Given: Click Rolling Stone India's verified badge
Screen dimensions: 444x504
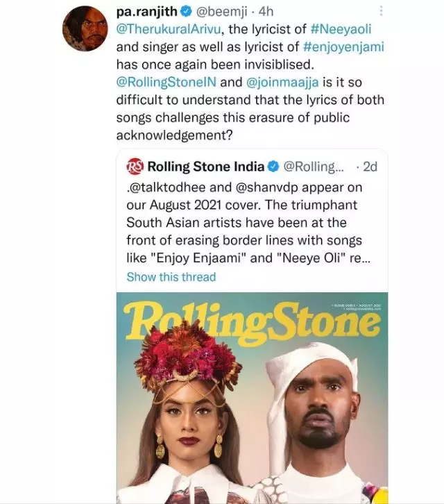Looking at the screenshot, I should point(274,167).
